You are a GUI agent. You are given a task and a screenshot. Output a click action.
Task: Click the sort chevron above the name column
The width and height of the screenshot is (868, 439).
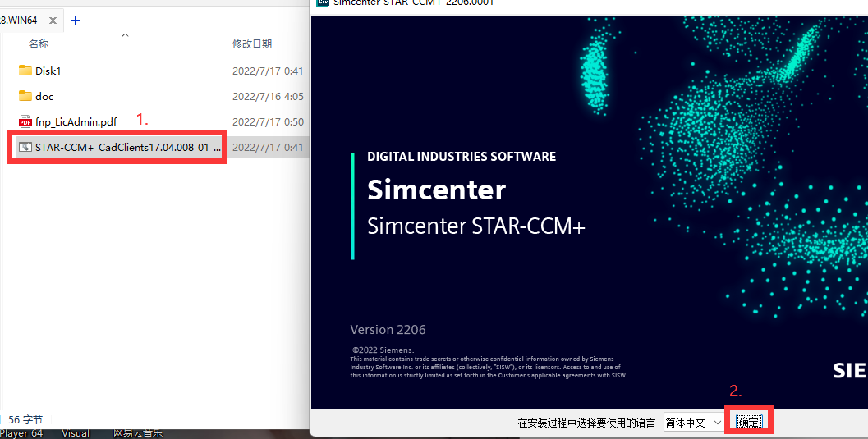tap(125, 34)
